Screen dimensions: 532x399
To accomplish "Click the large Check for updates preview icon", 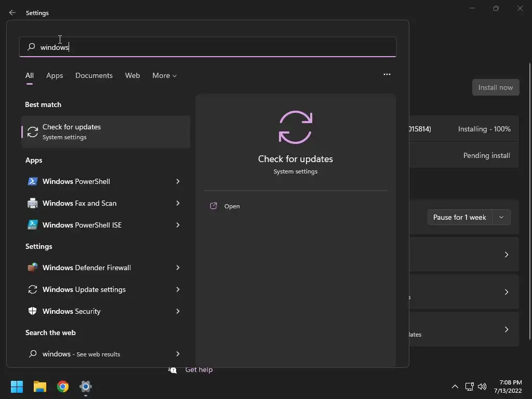I will coord(296,127).
